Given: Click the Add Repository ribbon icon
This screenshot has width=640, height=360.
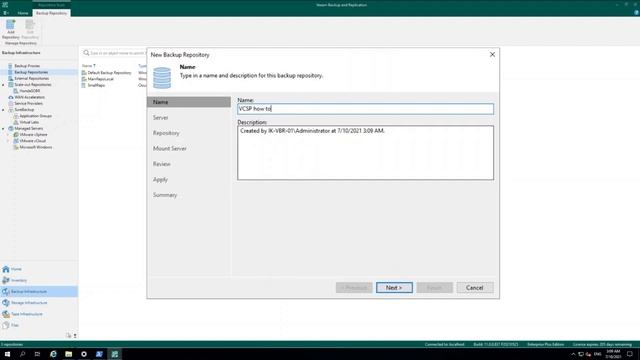Looking at the screenshot, I should pyautogui.click(x=11, y=29).
